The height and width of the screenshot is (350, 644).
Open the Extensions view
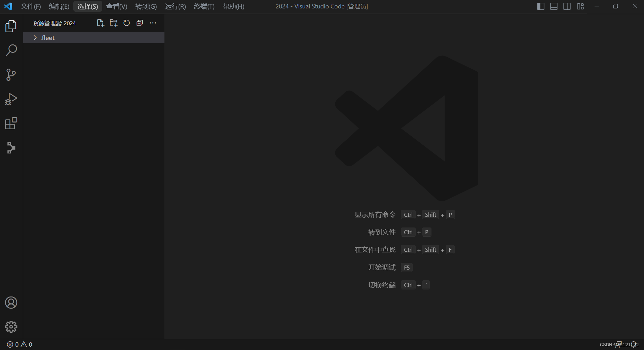click(x=11, y=123)
